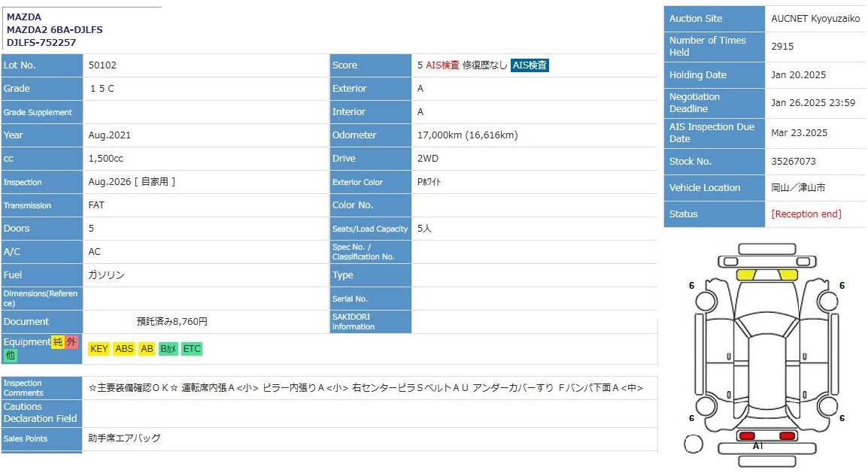Select the yellow AB airbag badge
The height and width of the screenshot is (476, 868).
(147, 349)
